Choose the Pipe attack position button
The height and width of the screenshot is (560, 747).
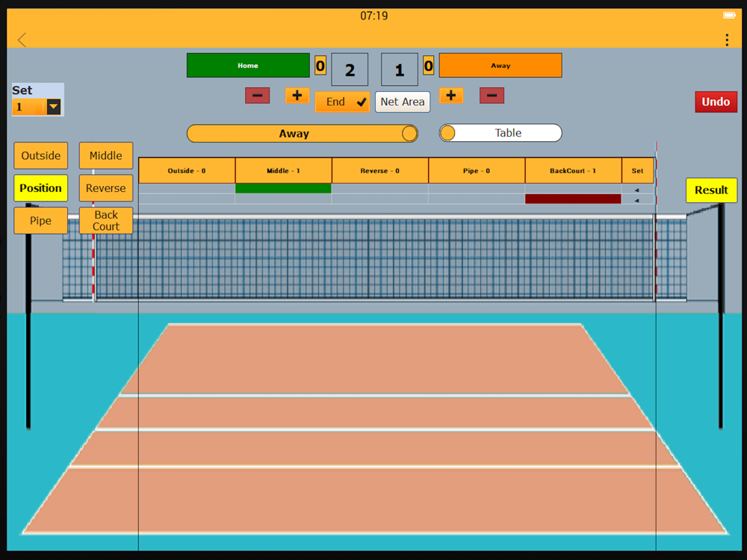point(40,220)
